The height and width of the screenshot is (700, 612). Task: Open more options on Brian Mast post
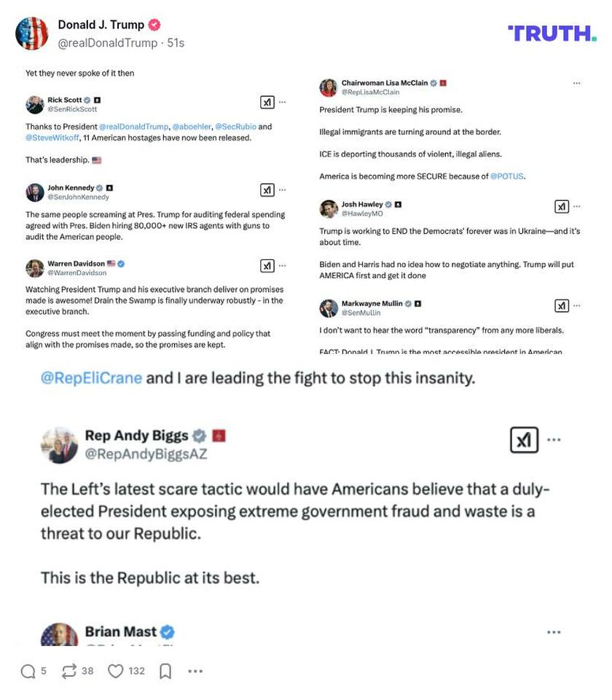click(x=554, y=632)
